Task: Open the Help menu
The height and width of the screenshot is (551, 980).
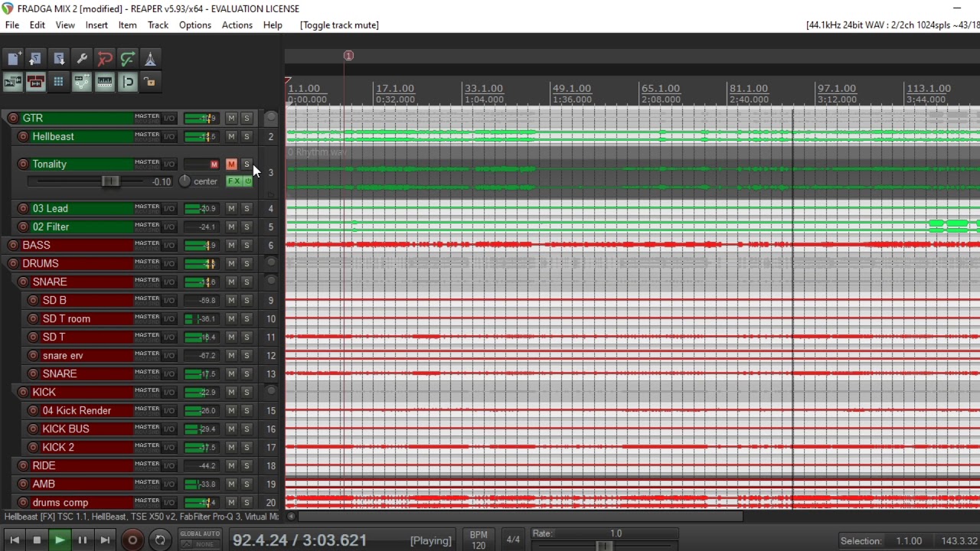Action: pos(273,24)
